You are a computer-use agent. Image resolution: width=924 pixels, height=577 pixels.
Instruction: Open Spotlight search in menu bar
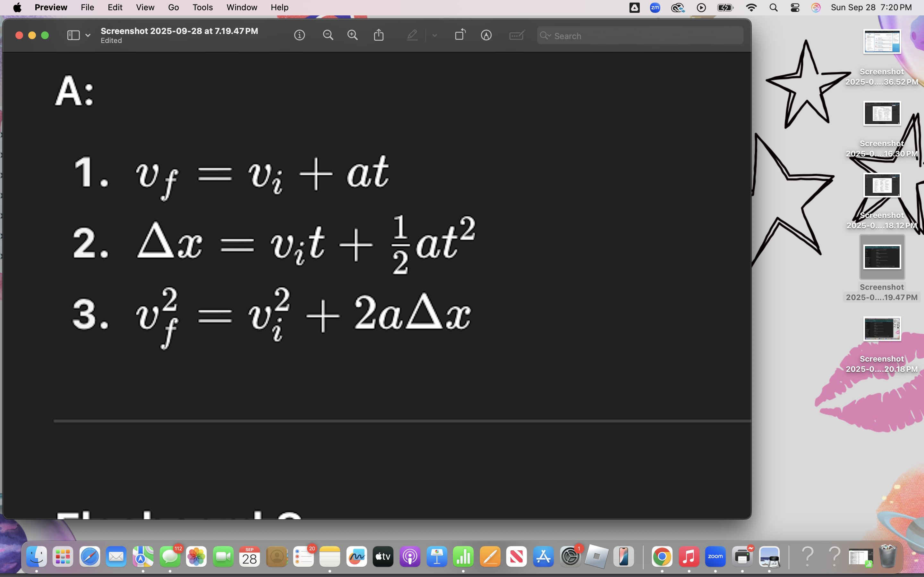774,8
